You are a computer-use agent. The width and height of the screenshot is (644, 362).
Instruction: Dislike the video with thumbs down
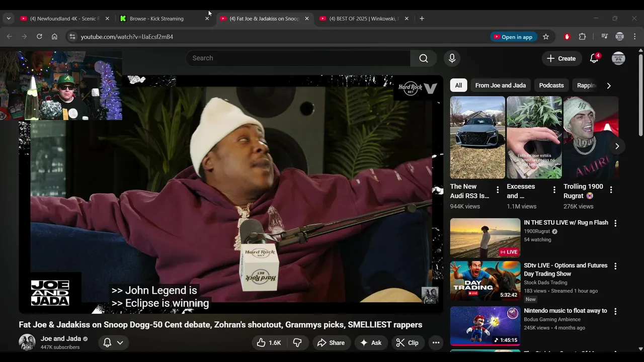tap(297, 343)
